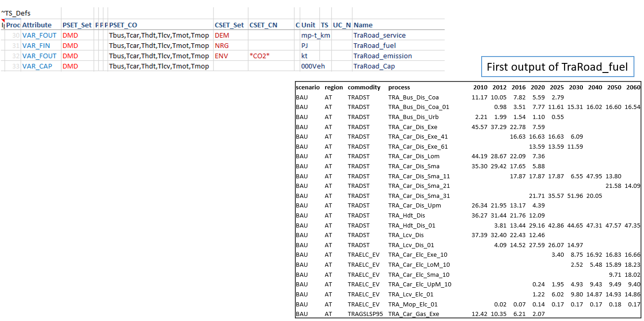644x321 pixels.
Task: Select the PJ unit cell
Action: 304,46
